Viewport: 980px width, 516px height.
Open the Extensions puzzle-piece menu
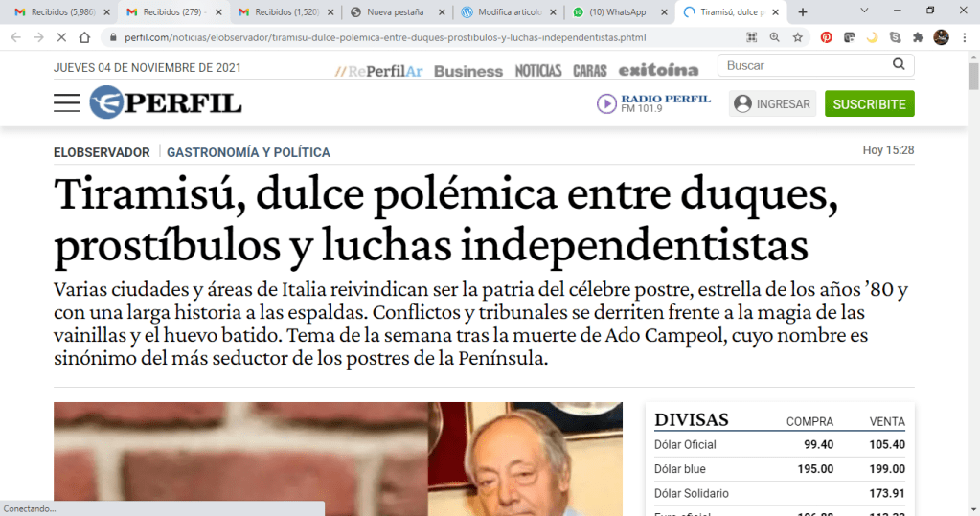(x=918, y=37)
